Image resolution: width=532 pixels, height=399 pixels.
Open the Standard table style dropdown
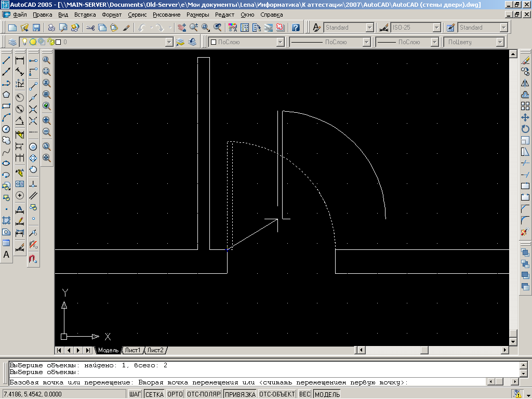pyautogui.click(x=503, y=28)
